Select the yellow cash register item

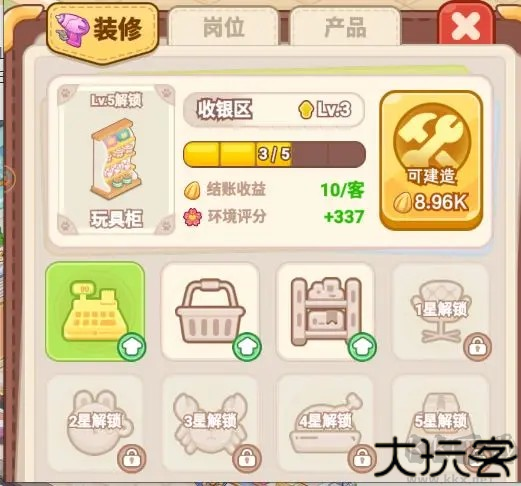click(95, 311)
